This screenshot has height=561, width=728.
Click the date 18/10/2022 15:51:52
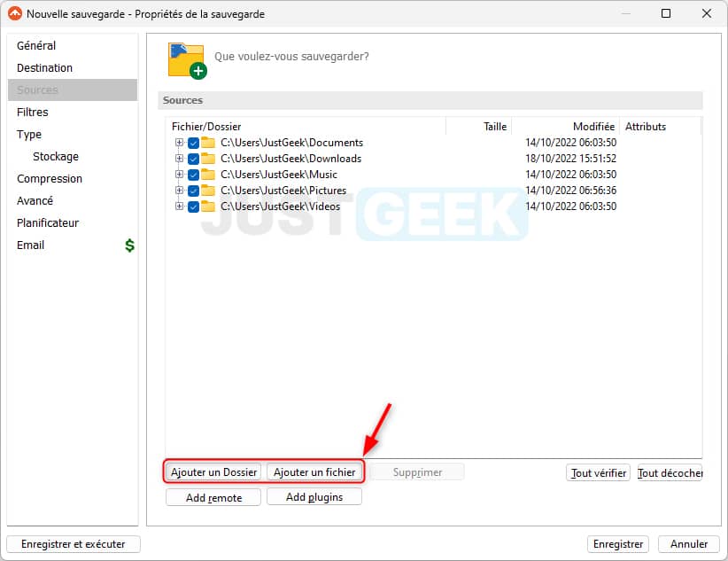(x=570, y=159)
